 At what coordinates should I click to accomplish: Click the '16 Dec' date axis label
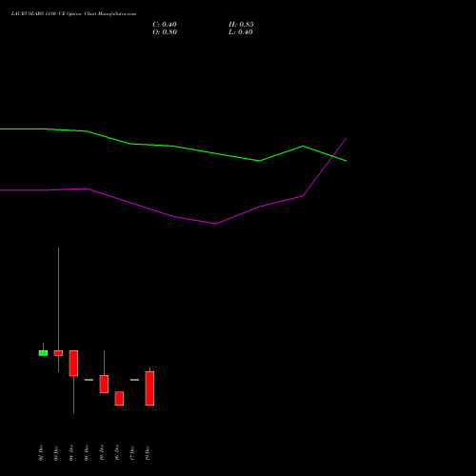click(x=117, y=452)
